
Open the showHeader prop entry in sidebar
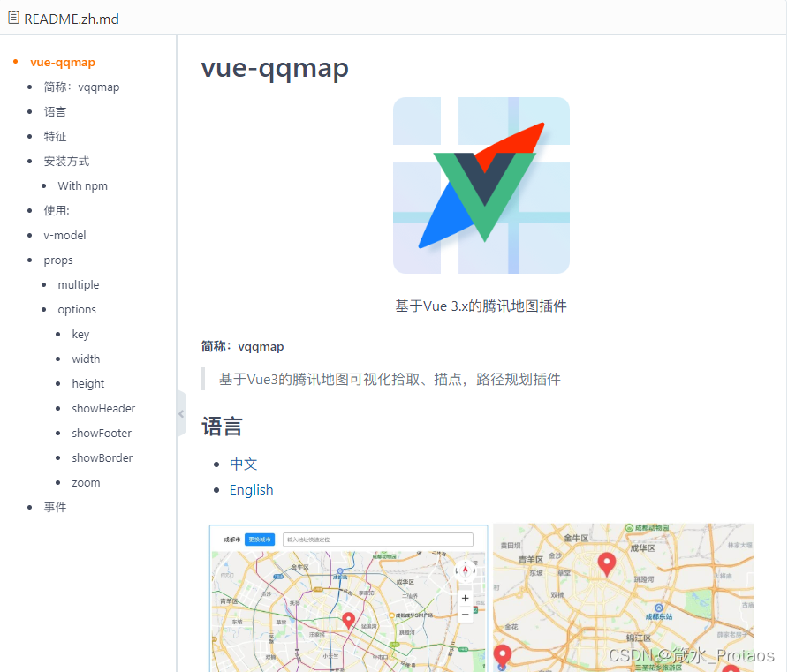pyautogui.click(x=102, y=408)
